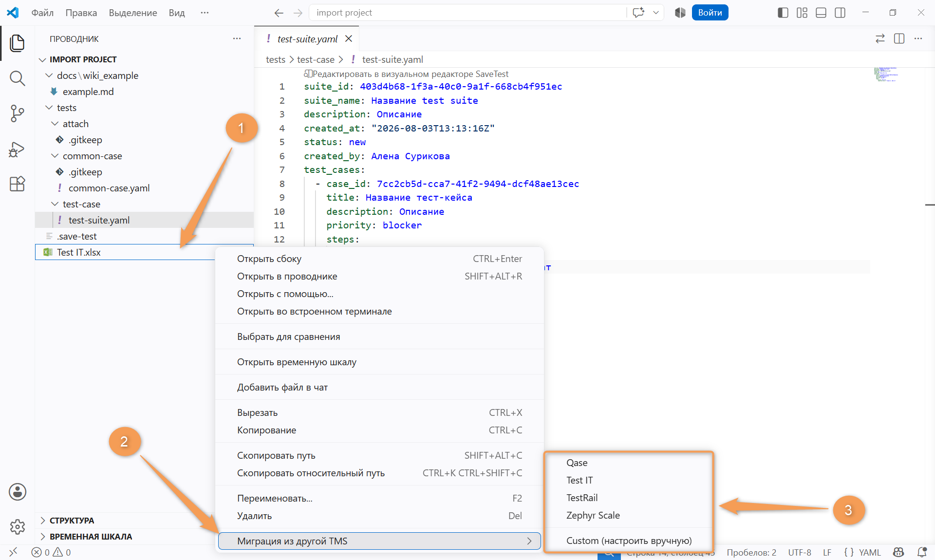Viewport: 935px width, 560px height.
Task: Open the chat icon in title bar
Action: coord(638,13)
